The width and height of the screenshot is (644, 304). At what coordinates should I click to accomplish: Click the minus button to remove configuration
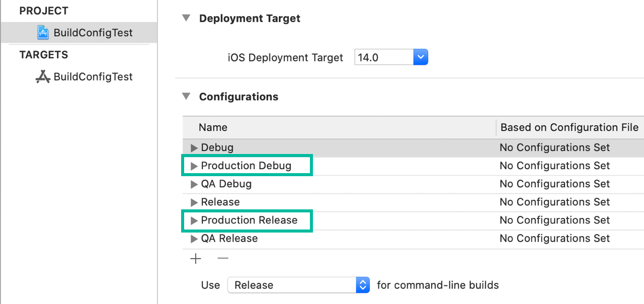pos(223,259)
